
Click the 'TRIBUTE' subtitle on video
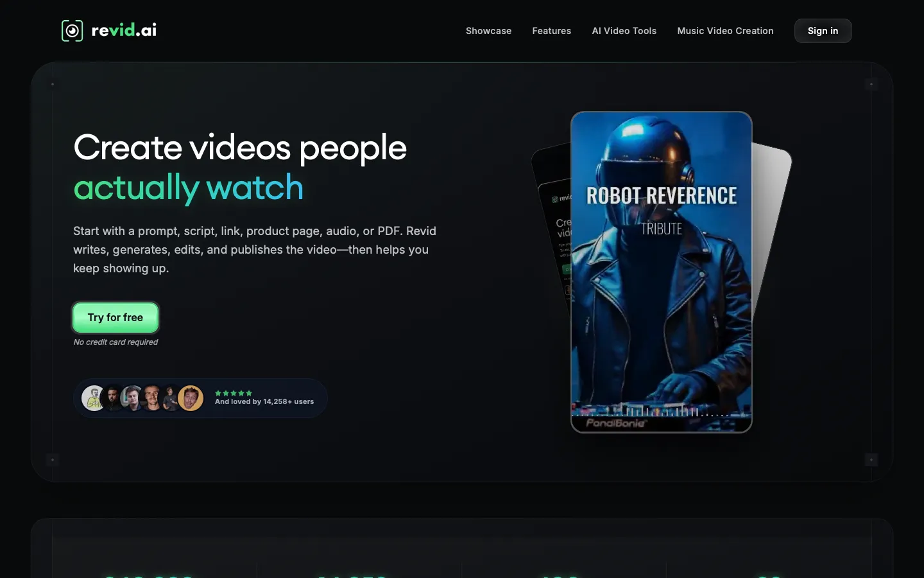pos(662,229)
